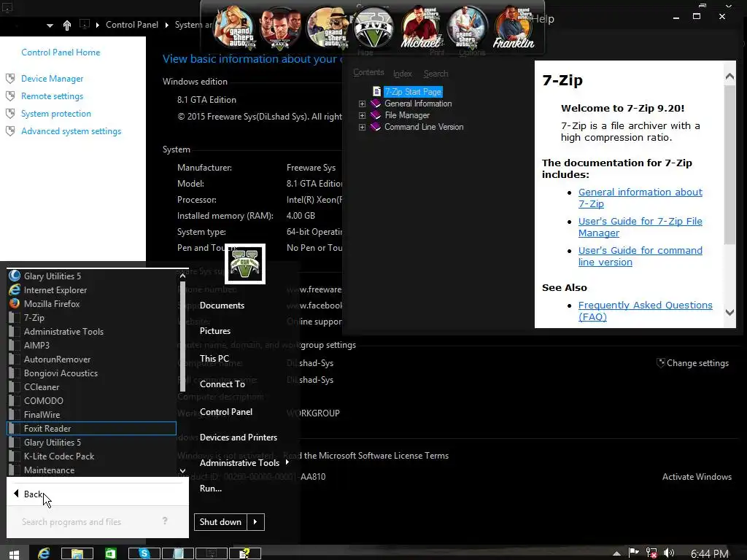
Task: Open Pictures from the Start menu
Action: tap(215, 331)
